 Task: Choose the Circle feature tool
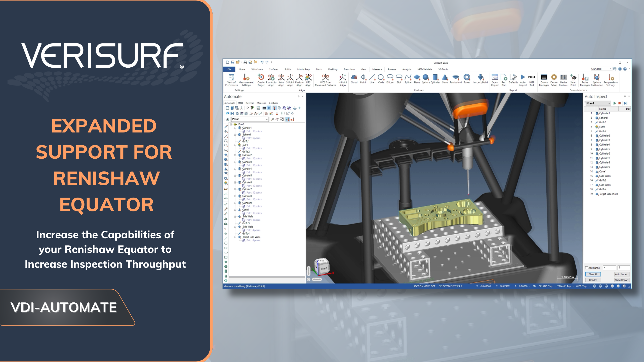pos(381,79)
